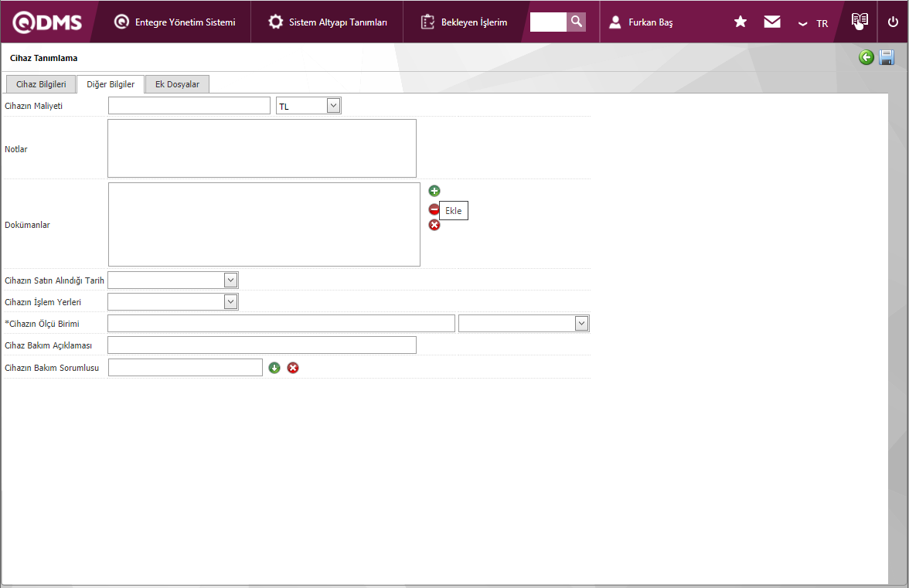Click inside the Dokümanlar list box
This screenshot has height=588, width=909.
(264, 224)
